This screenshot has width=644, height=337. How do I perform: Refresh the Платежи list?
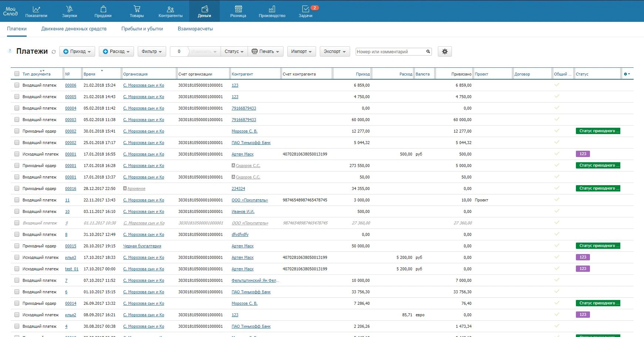point(54,52)
